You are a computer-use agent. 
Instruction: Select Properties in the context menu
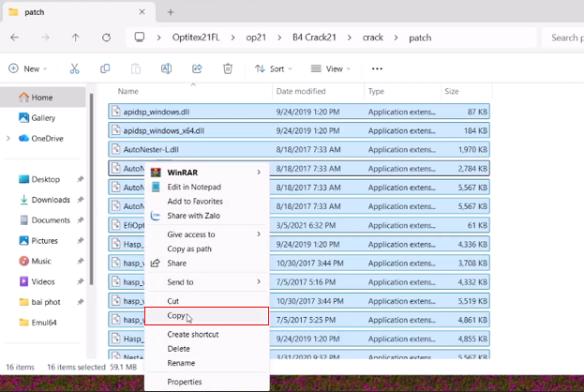[184, 382]
